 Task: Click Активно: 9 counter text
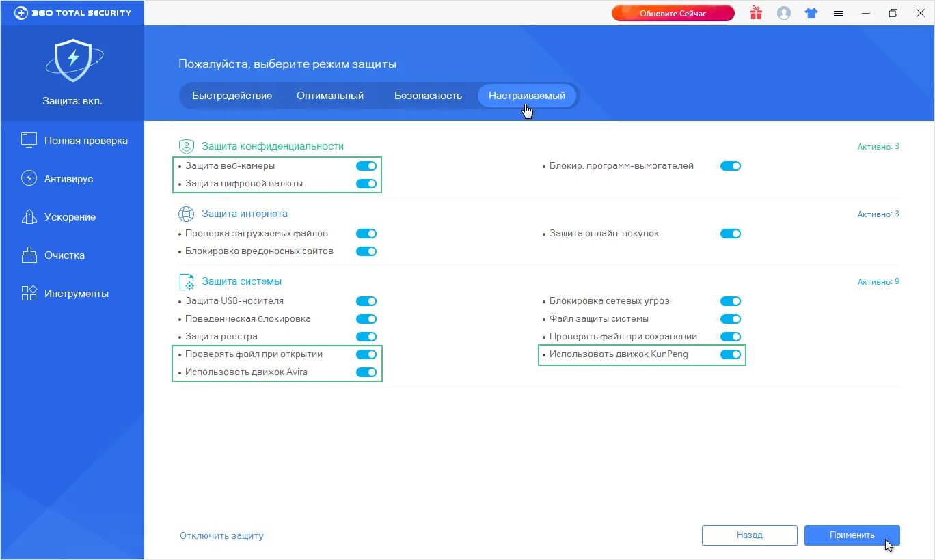coord(878,281)
